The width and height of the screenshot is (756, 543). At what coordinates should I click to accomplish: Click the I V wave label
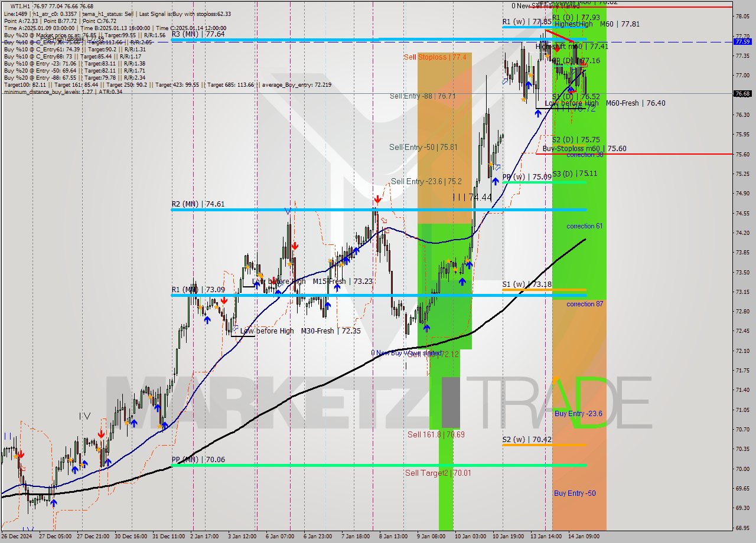click(85, 416)
